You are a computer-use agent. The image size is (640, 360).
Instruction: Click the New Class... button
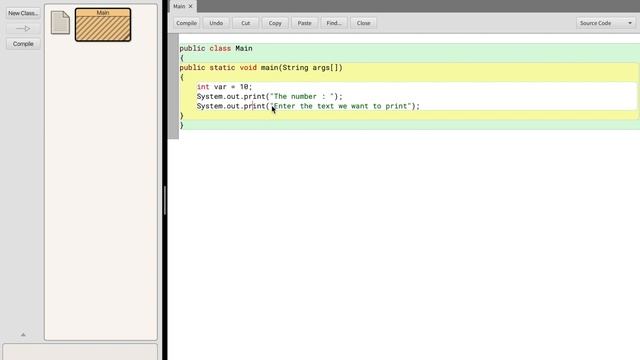pos(23,13)
